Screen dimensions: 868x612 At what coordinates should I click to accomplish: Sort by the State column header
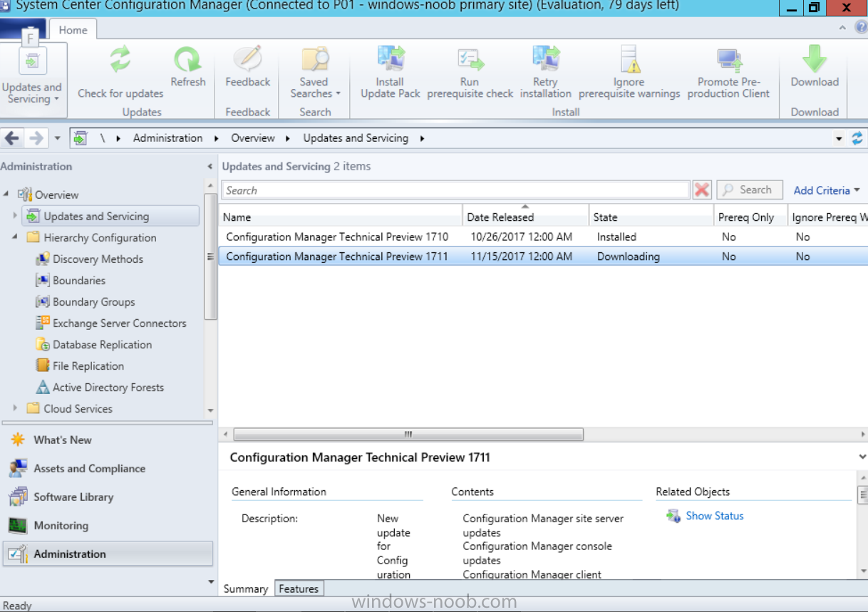coord(651,217)
